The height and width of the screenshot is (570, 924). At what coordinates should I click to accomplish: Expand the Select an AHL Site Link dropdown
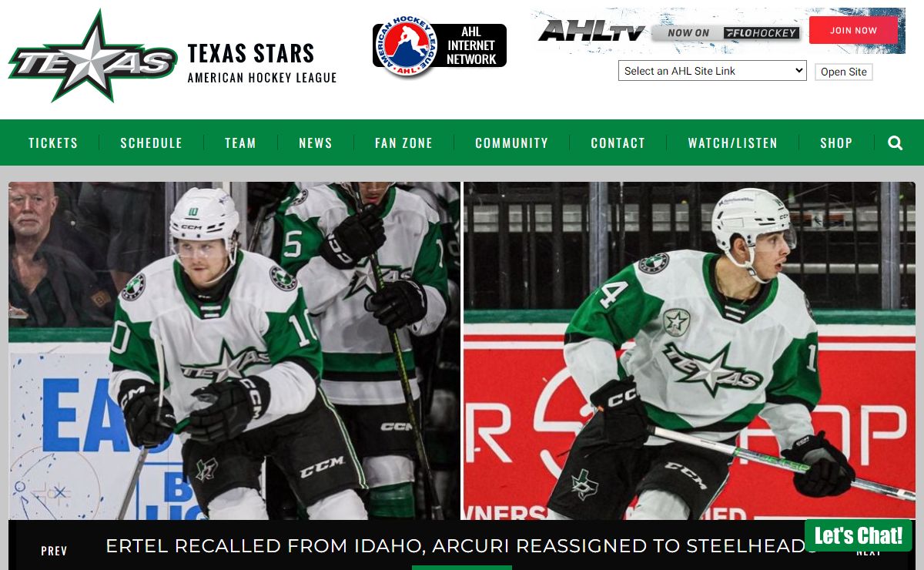coord(712,71)
